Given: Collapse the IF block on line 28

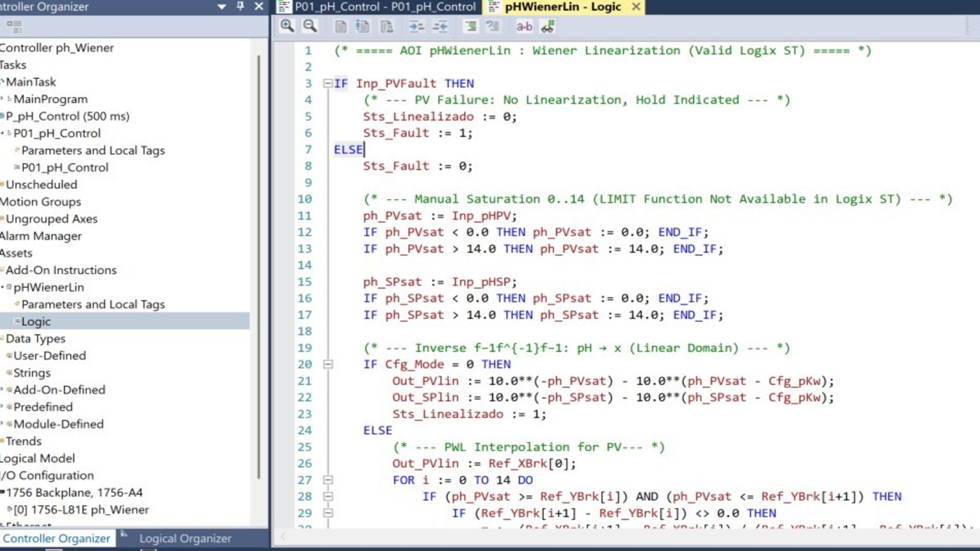Looking at the screenshot, I should pyautogui.click(x=328, y=497).
